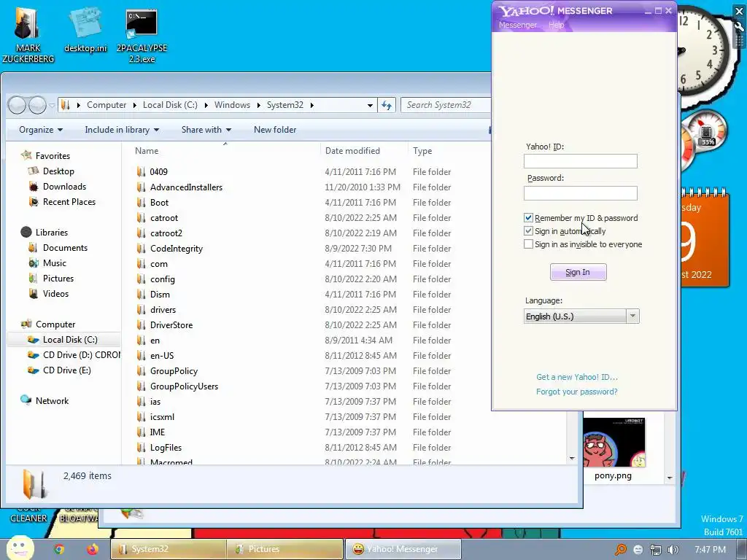Switch to Yahoo! Messenger taskbar button
Viewport: 747px width, 560px height.
[x=403, y=549]
